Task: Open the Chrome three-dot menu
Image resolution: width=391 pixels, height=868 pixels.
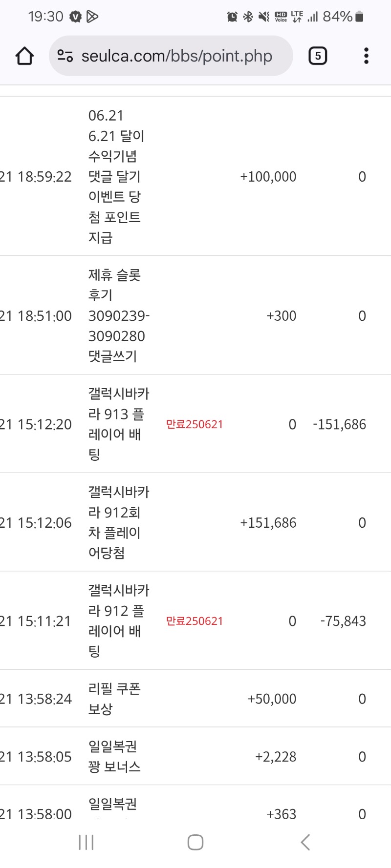Action: tap(366, 56)
